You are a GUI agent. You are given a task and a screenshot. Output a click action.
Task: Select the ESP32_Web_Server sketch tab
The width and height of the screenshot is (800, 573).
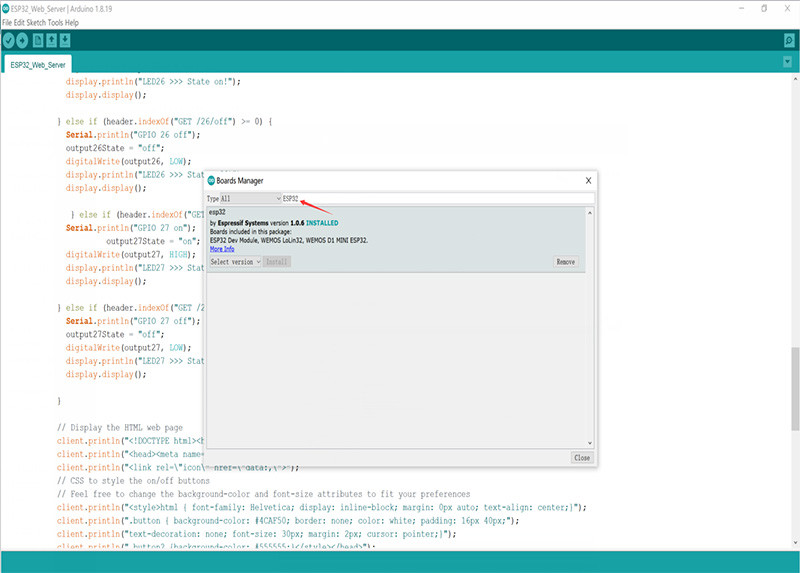coord(36,63)
